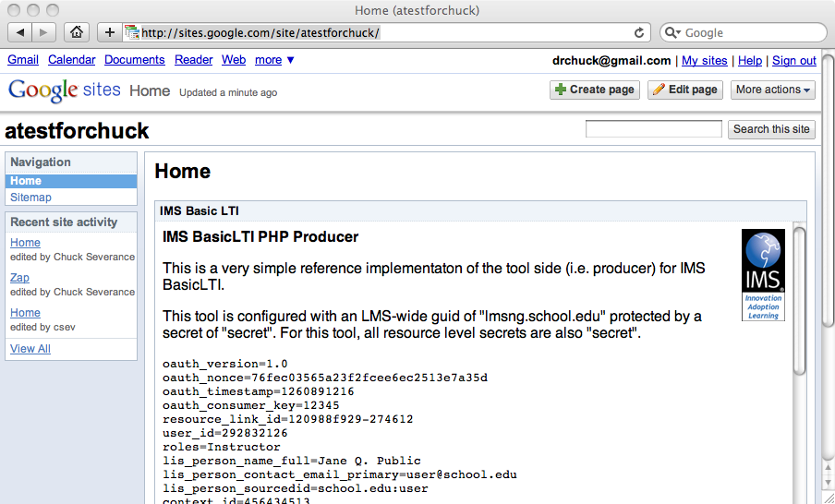
Task: Open first Home link in recent activity
Action: [x=25, y=242]
